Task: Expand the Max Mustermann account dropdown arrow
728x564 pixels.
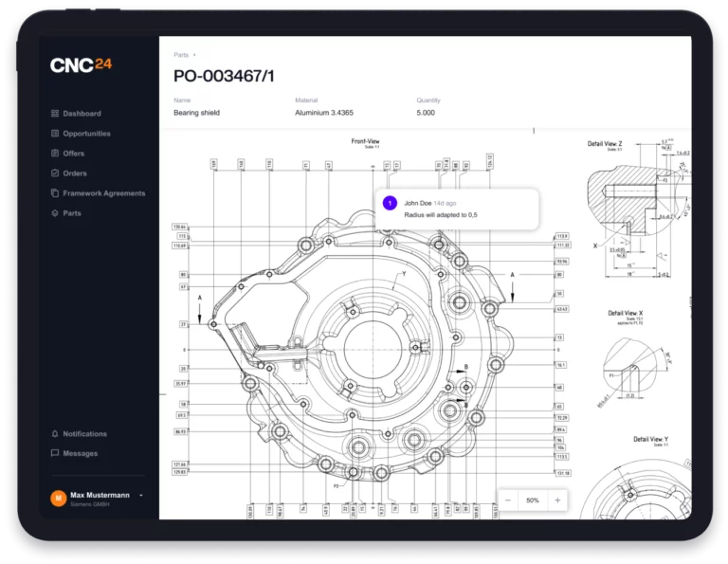Action: [141, 495]
